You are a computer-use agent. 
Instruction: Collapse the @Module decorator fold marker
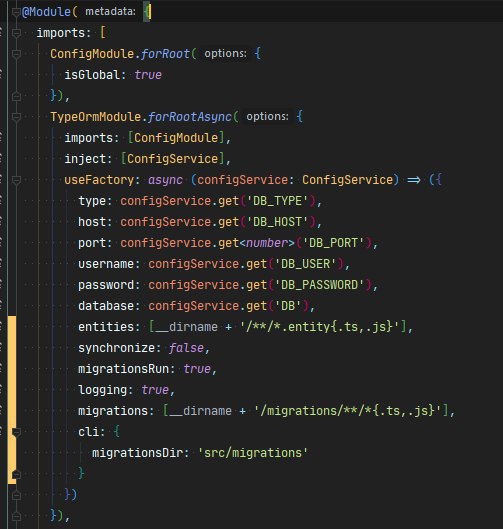tap(16, 12)
